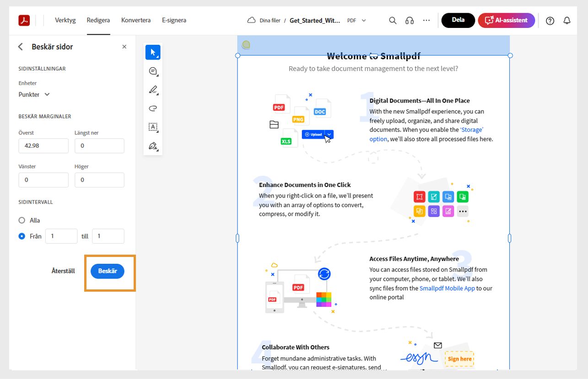Open the Verktyg tab
The width and height of the screenshot is (588, 379).
65,20
